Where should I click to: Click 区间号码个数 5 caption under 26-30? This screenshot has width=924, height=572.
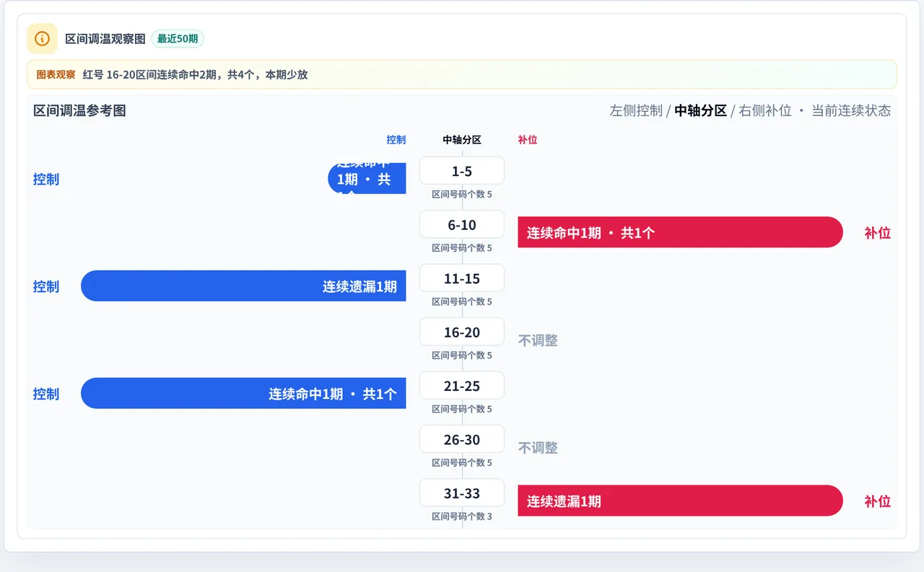[x=462, y=462]
